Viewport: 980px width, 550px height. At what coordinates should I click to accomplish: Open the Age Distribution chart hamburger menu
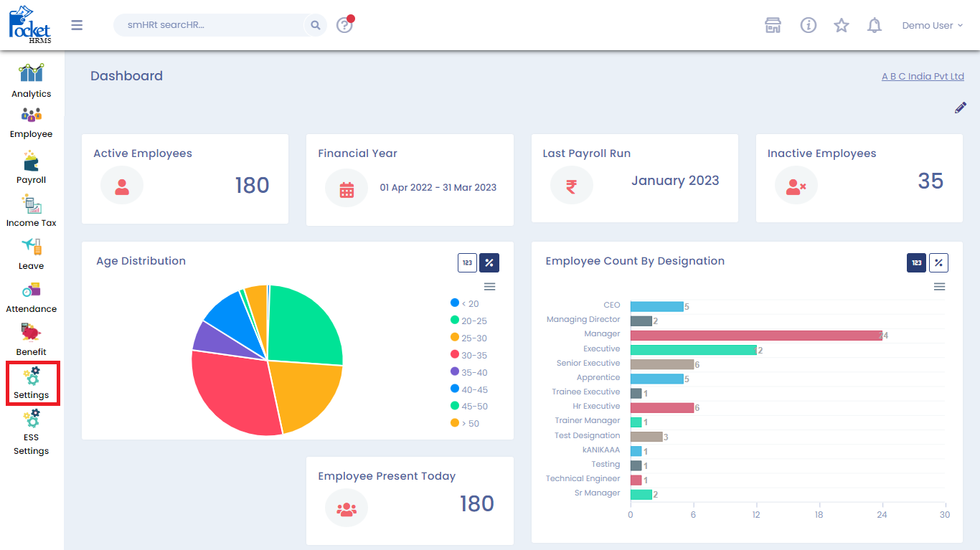click(489, 287)
